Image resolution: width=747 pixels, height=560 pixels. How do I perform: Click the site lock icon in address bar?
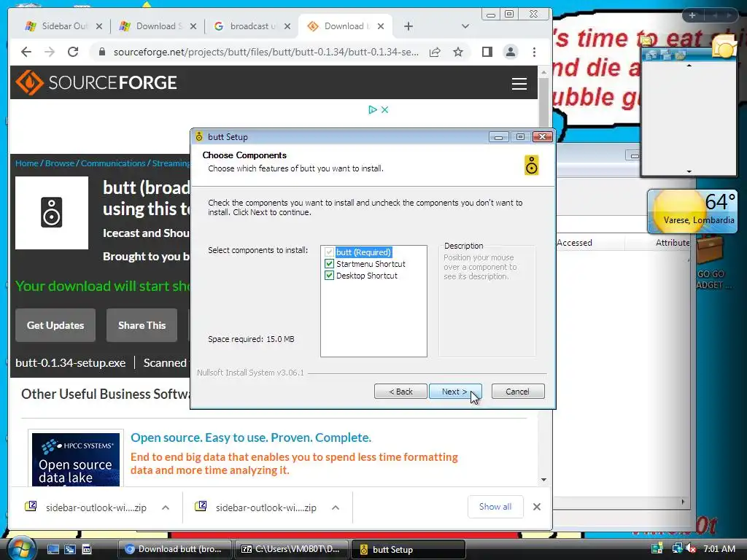[102, 52]
